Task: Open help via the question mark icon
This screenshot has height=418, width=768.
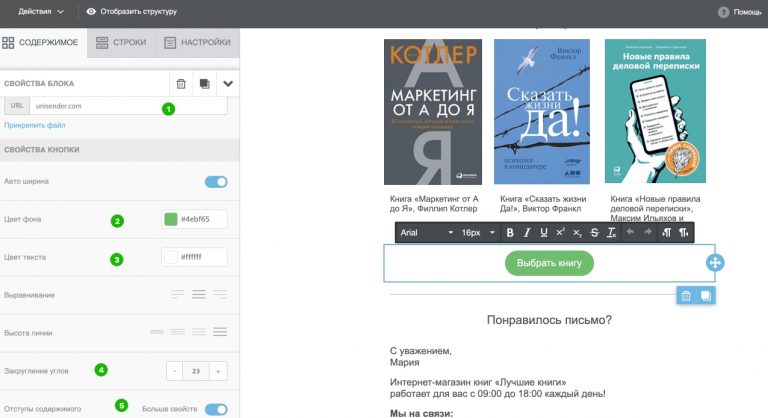Action: (x=723, y=12)
